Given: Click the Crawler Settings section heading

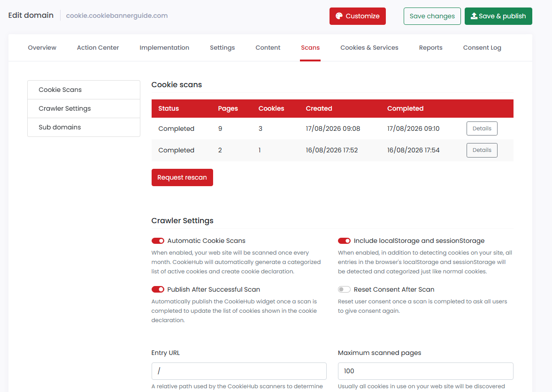Looking at the screenshot, I should (x=182, y=221).
